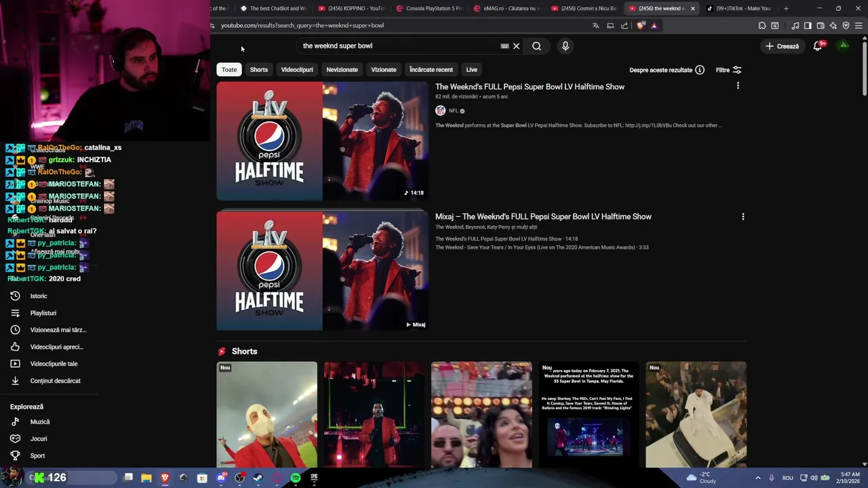868x488 pixels.
Task: Show hidden system tray icons chevron
Action: pyautogui.click(x=757, y=478)
